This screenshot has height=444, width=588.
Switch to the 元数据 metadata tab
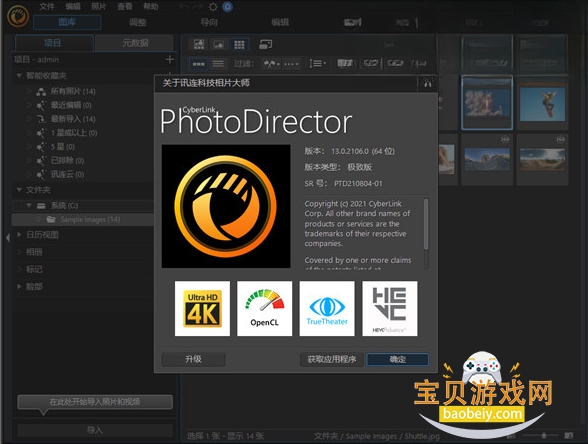pyautogui.click(x=135, y=43)
